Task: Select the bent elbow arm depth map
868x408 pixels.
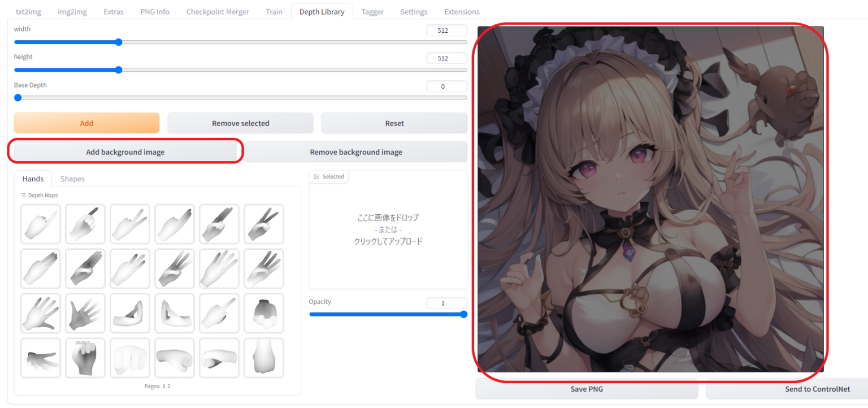Action: coord(129,313)
